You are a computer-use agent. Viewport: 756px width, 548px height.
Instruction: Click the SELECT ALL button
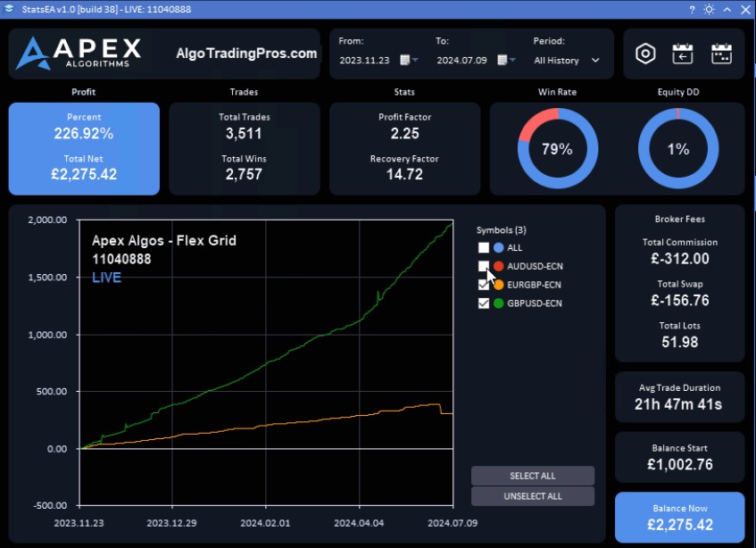coord(533,476)
